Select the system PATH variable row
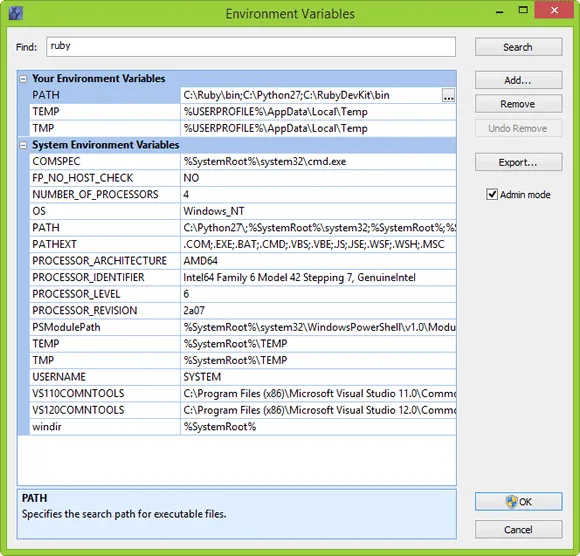Screen dimensions: 580x556 pyautogui.click(x=243, y=228)
